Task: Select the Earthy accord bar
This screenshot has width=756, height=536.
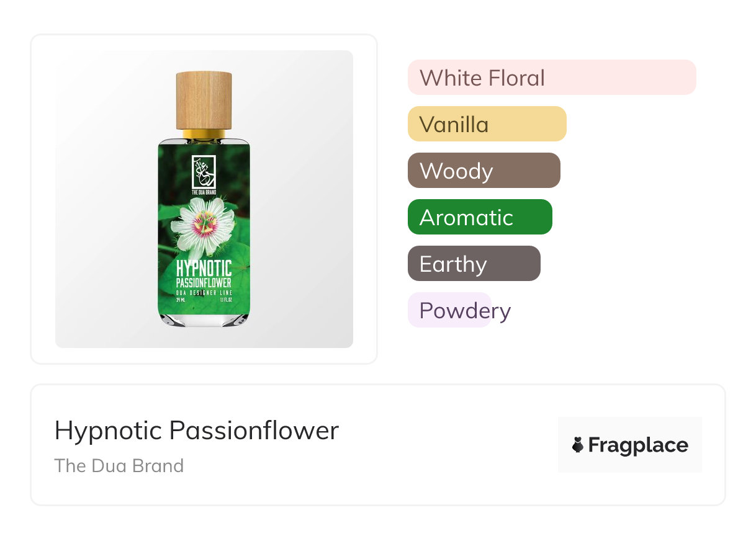Action: pyautogui.click(x=474, y=264)
